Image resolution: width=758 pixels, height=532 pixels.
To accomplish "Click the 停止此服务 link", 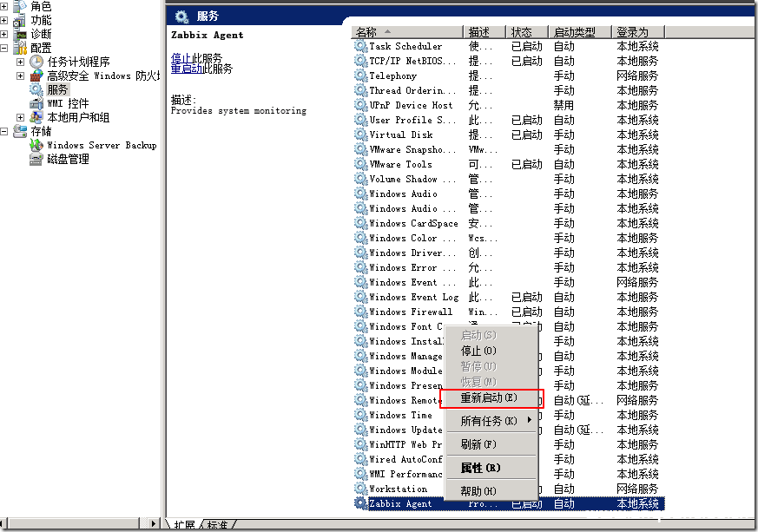I will click(x=186, y=57).
